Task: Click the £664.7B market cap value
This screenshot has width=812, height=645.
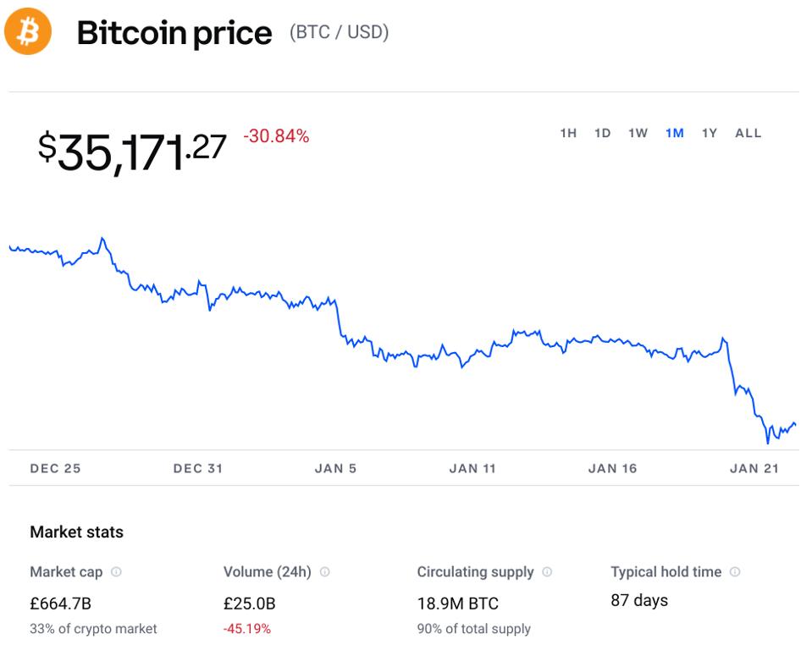Action: (59, 604)
